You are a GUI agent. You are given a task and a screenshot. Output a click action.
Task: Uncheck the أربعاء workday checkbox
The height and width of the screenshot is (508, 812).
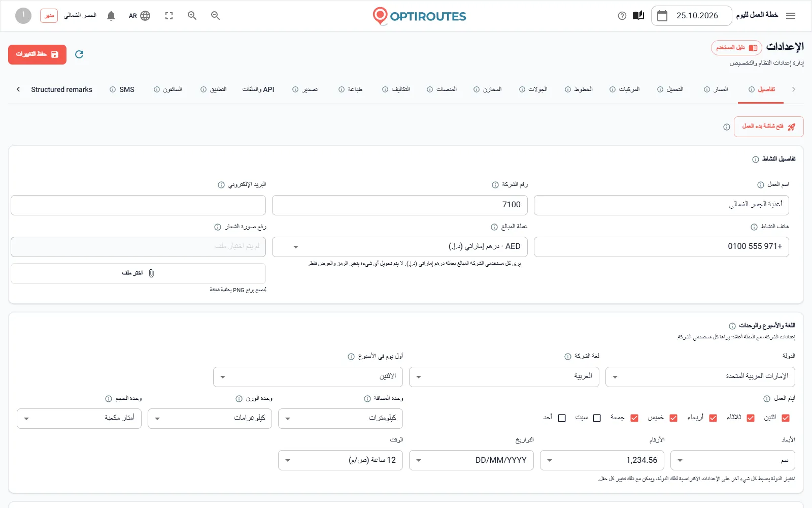point(713,418)
